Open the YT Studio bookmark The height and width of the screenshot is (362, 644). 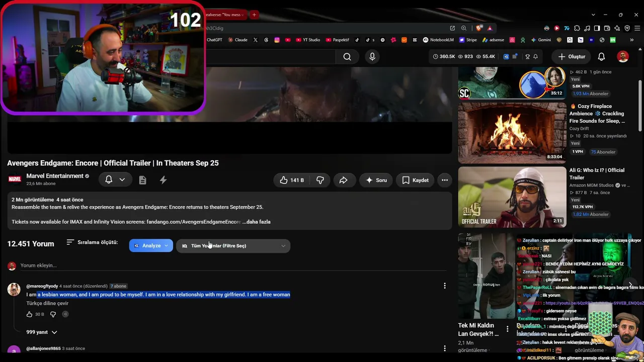[308, 40]
